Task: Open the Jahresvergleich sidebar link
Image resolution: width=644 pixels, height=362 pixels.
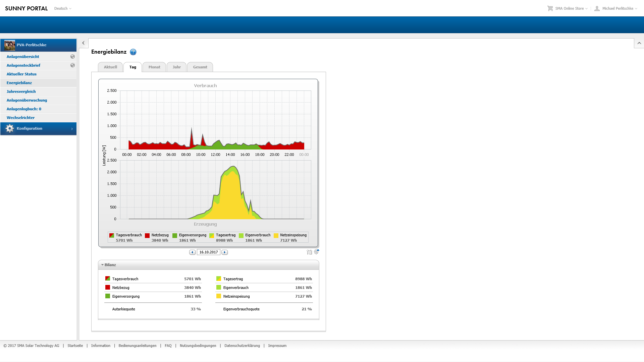Action: (x=21, y=92)
